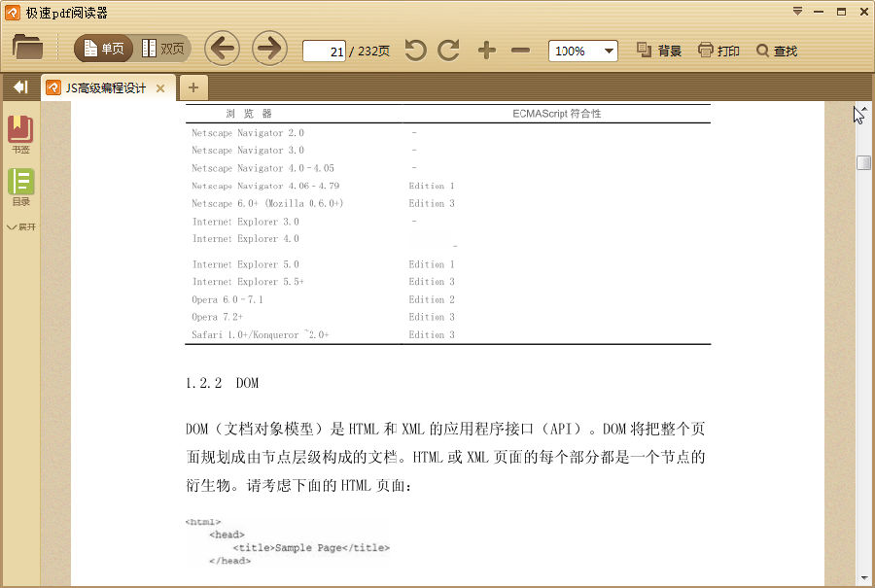The width and height of the screenshot is (875, 588).
Task: Click the 'Opera 7.2+' table cell
Action: [217, 317]
